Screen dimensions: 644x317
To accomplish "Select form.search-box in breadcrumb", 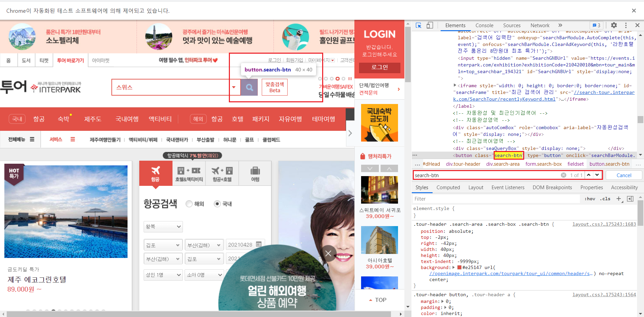I will pyautogui.click(x=543, y=164).
